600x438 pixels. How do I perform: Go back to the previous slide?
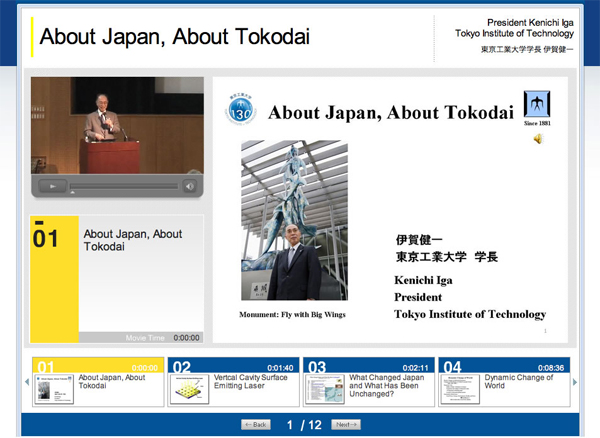pos(256,425)
